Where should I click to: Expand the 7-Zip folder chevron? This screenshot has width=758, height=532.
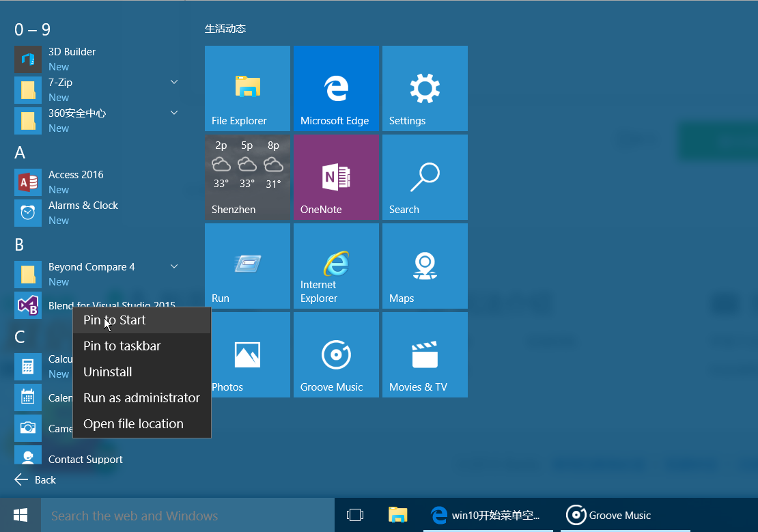pos(174,82)
